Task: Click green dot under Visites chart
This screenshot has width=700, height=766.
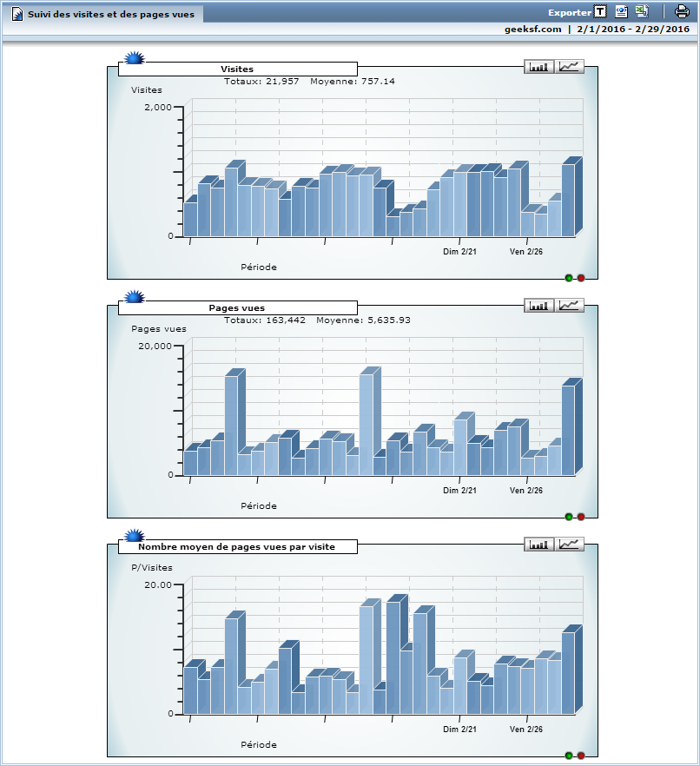Action: click(x=569, y=278)
